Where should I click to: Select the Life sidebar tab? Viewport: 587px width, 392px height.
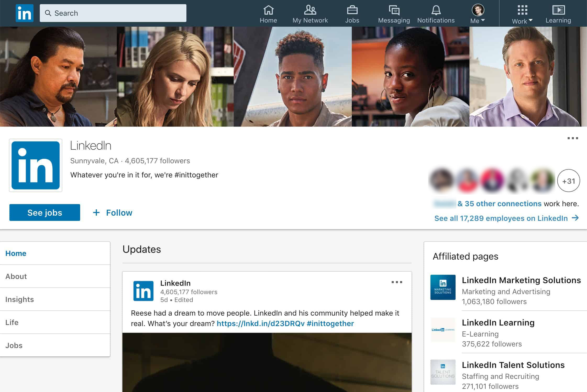click(x=12, y=322)
